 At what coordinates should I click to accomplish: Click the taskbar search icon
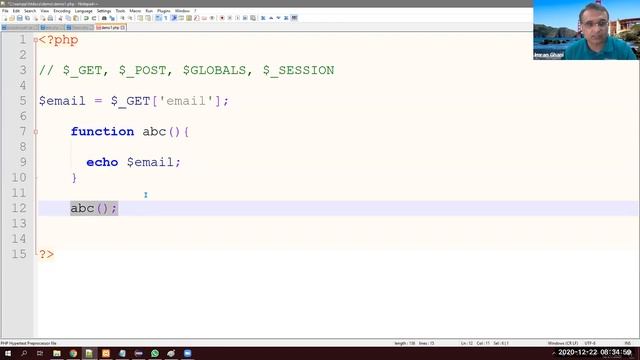24,353
